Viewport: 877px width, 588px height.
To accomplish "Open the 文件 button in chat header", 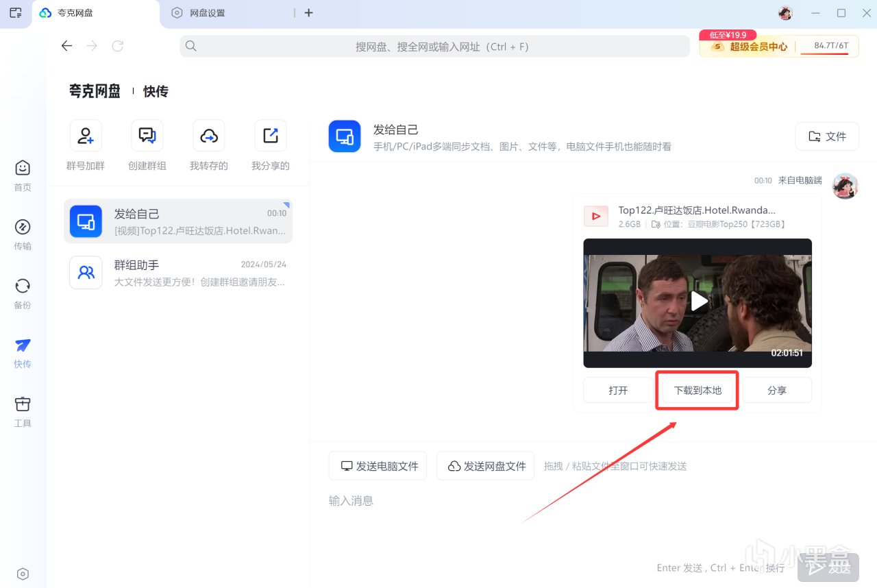I will click(827, 136).
